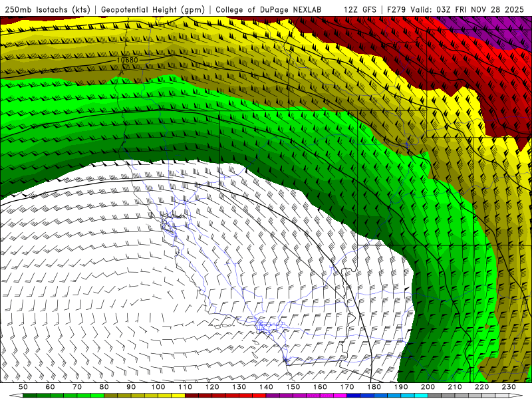Select the bright yellow swatch just below 110
This screenshot has height=399, width=532.
178,396
